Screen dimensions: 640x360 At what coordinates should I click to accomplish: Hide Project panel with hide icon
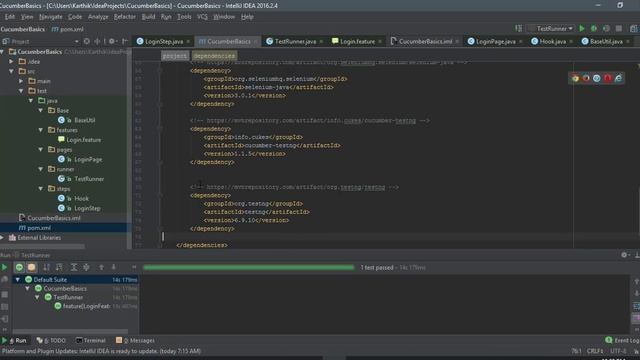[x=124, y=41]
